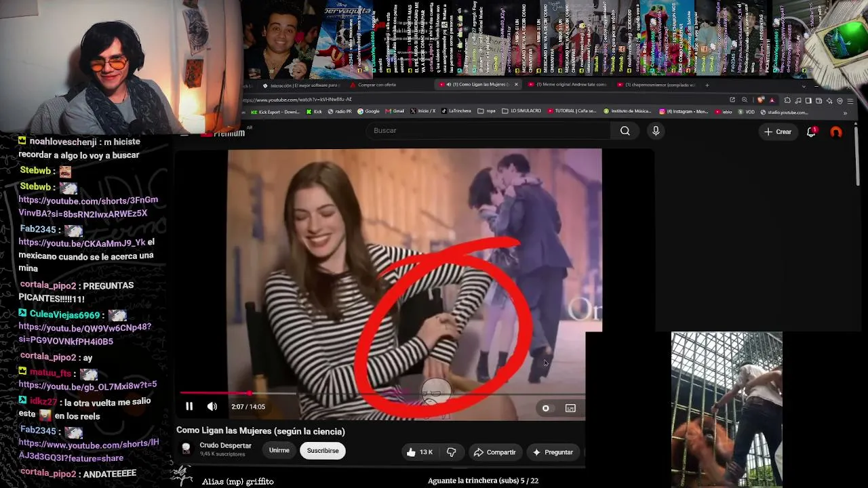This screenshot has height=488, width=868.
Task: Open the 'ropa' bookmarks folder
Action: [x=487, y=111]
